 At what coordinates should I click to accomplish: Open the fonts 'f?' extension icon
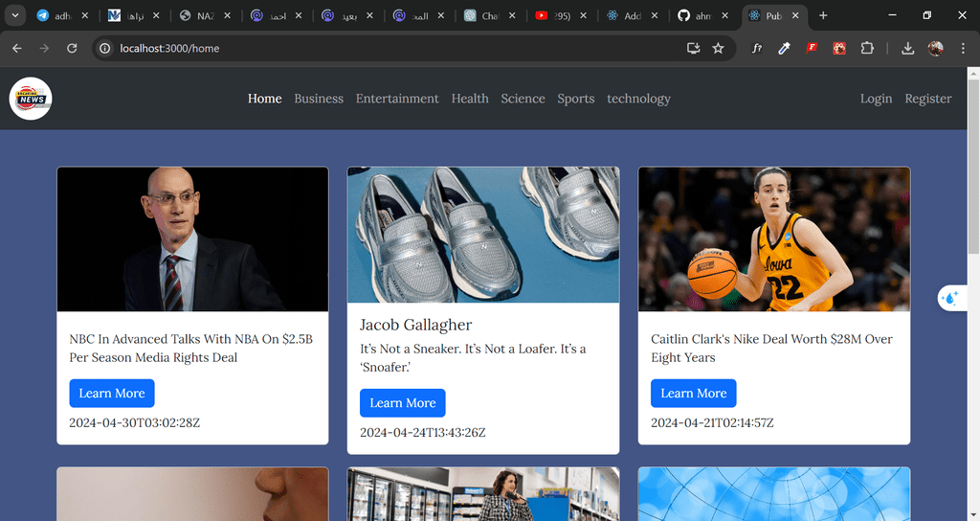coord(756,48)
